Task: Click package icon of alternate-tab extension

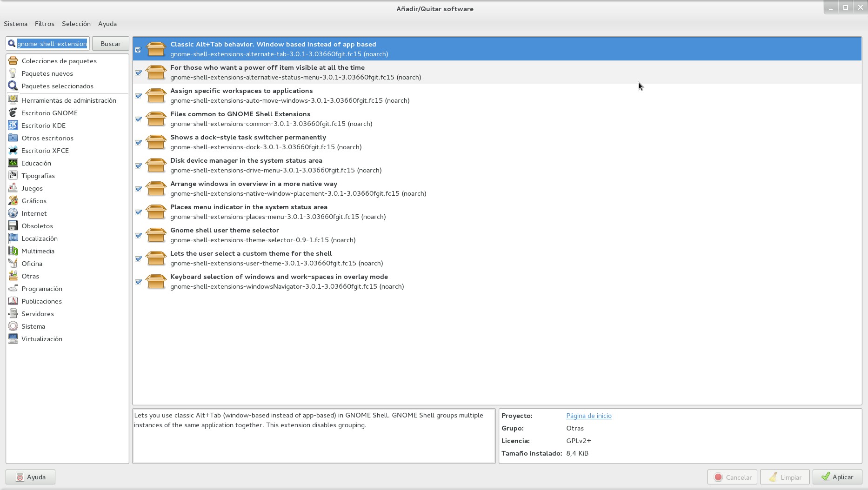Action: click(x=156, y=49)
